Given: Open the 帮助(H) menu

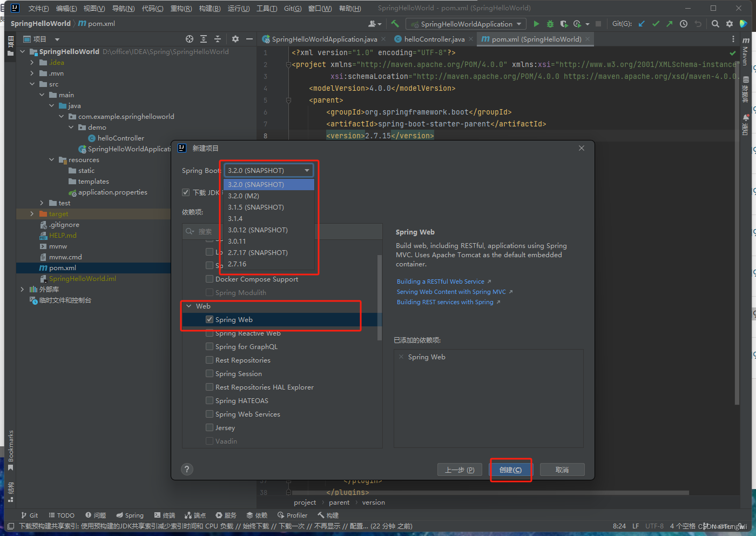Looking at the screenshot, I should click(350, 8).
